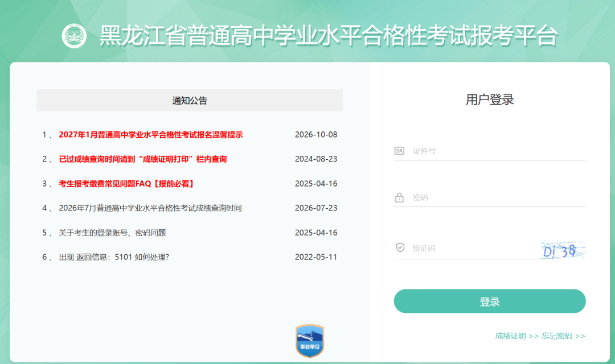Open notice 出现 返回信息：5101 如何处理?
This screenshot has height=364, width=615.
[x=114, y=257]
